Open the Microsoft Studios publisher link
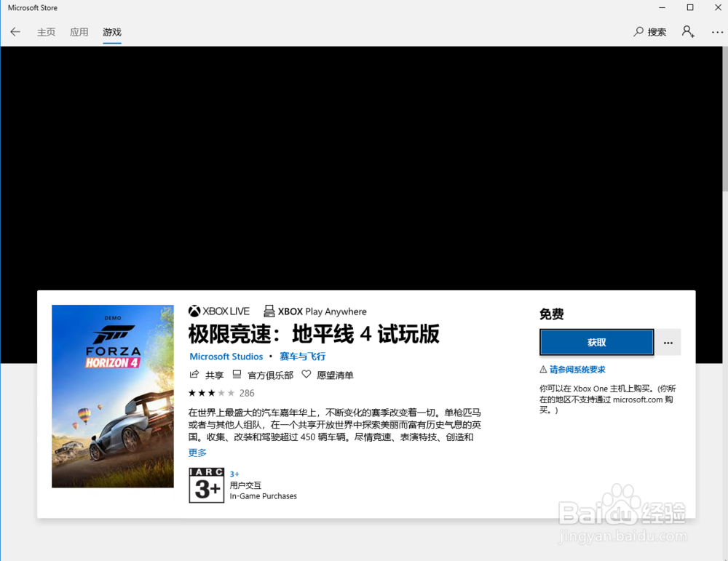The image size is (728, 561). (226, 356)
